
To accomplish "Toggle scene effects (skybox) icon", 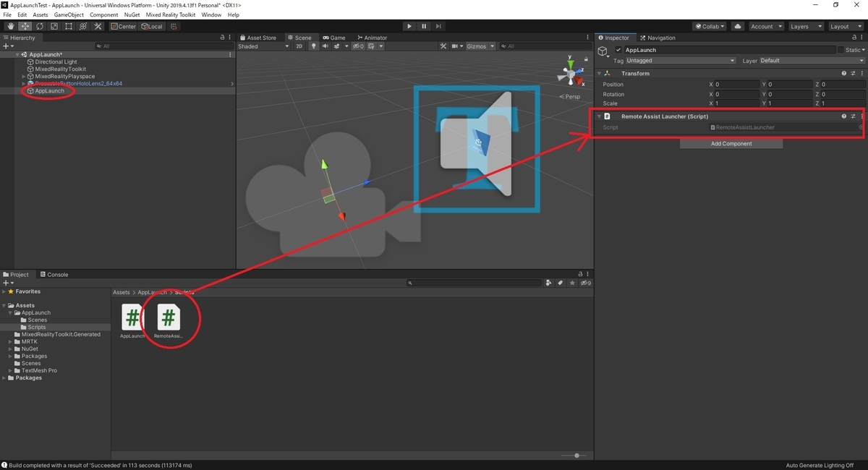I will (336, 46).
